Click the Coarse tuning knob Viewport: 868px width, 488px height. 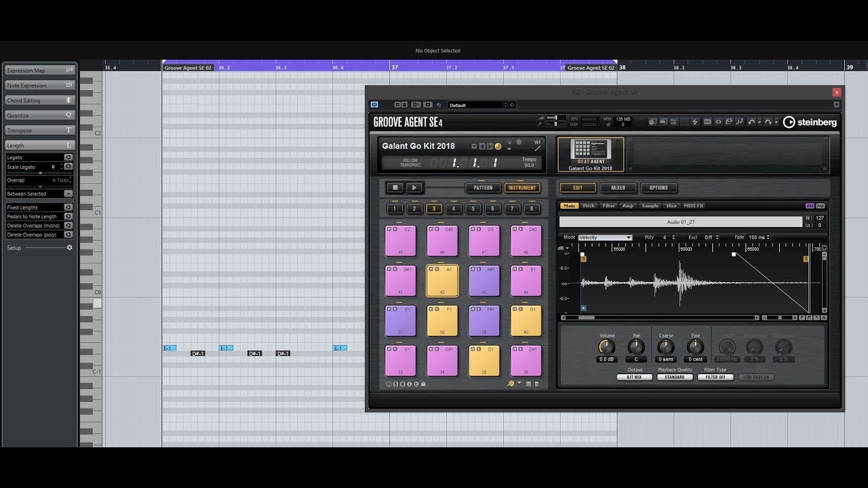pos(666,347)
